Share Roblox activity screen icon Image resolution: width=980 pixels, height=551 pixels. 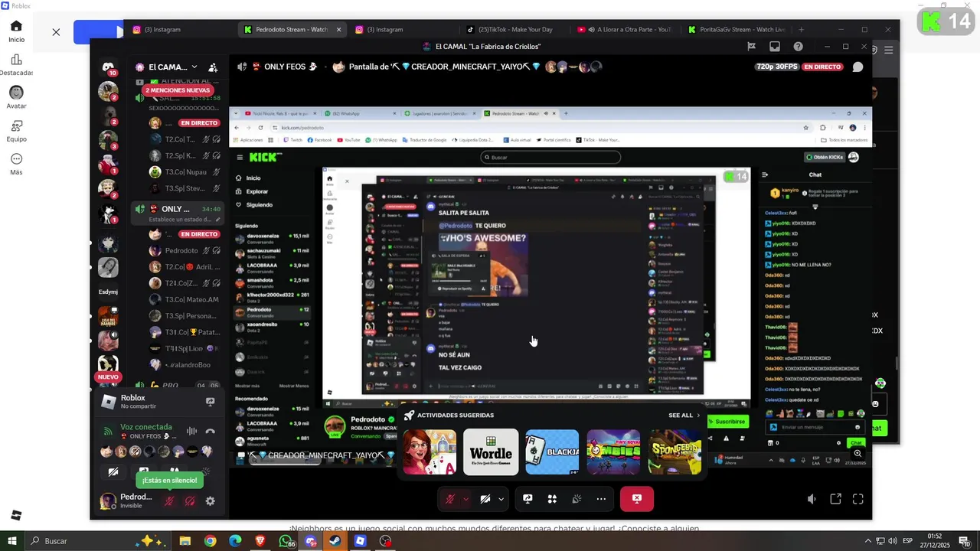(x=210, y=401)
